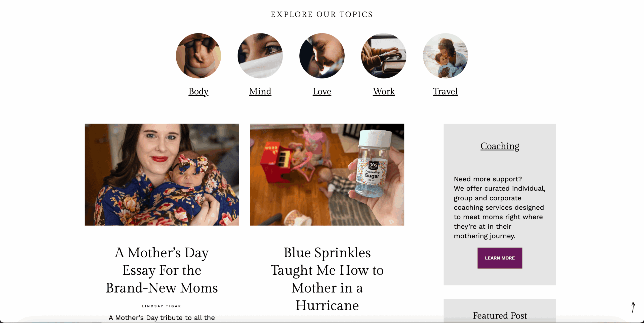
Task: Open Blue Sprinkles Hurricane post title
Action: click(327, 279)
